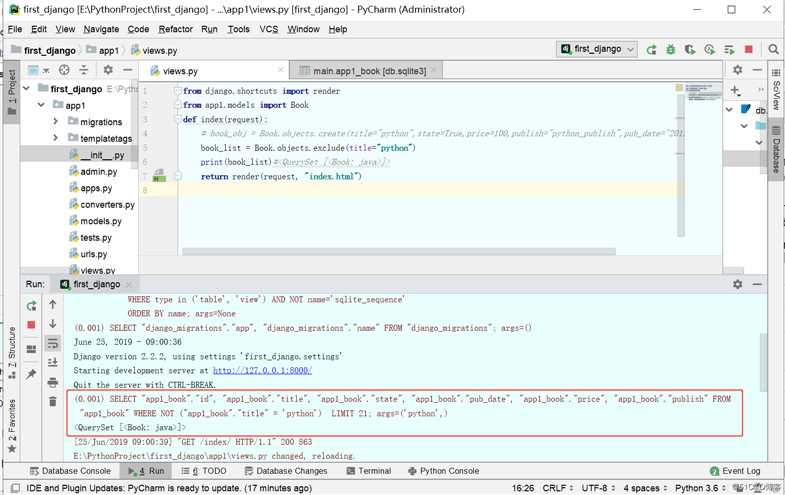Open Structure side tool window

click(12, 353)
